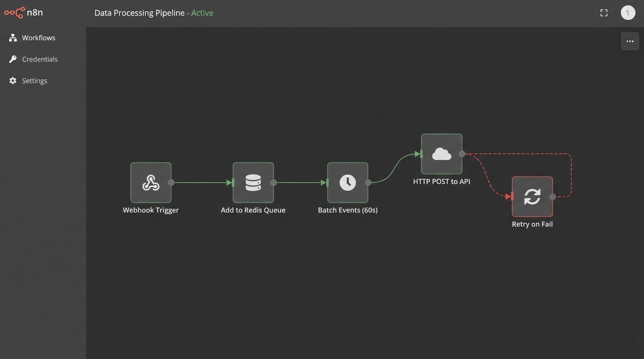Enter fullscreen view with the expand icon
The height and width of the screenshot is (359, 644).
tap(604, 13)
